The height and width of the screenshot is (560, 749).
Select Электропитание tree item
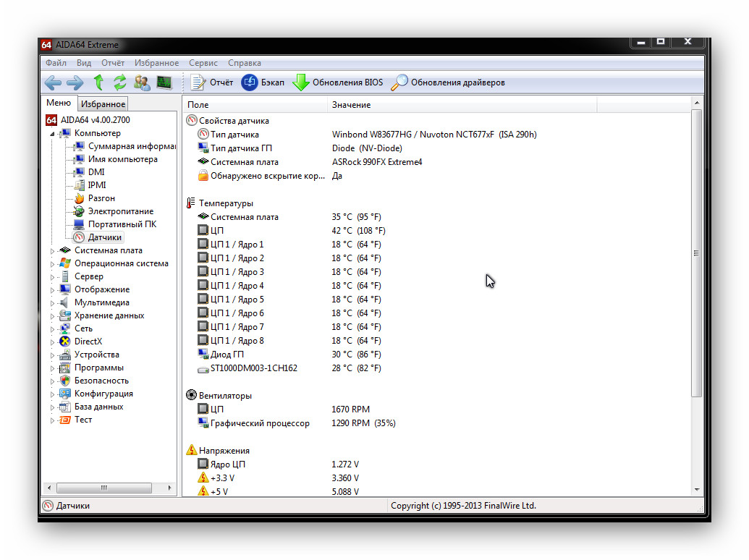point(114,211)
